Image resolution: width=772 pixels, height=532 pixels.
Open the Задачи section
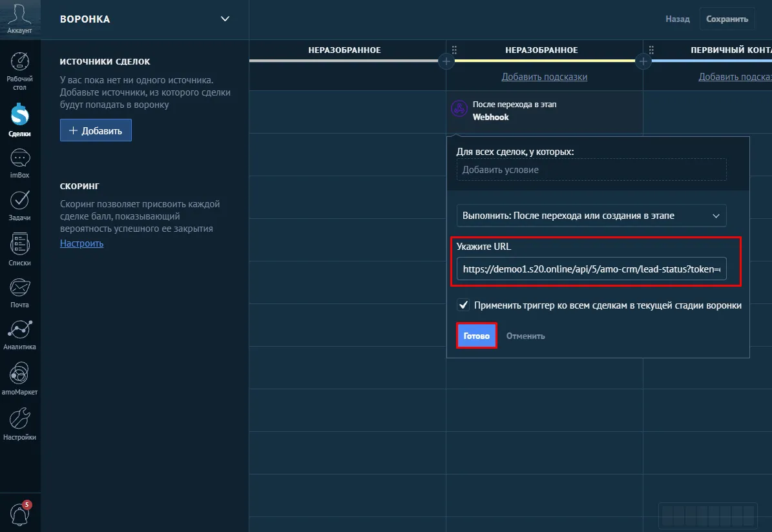coord(19,206)
